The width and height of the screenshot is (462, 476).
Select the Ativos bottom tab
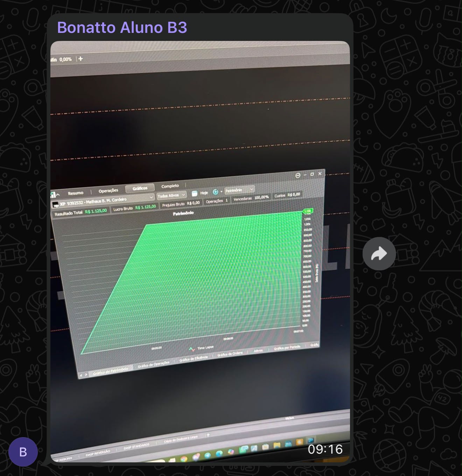tap(258, 351)
